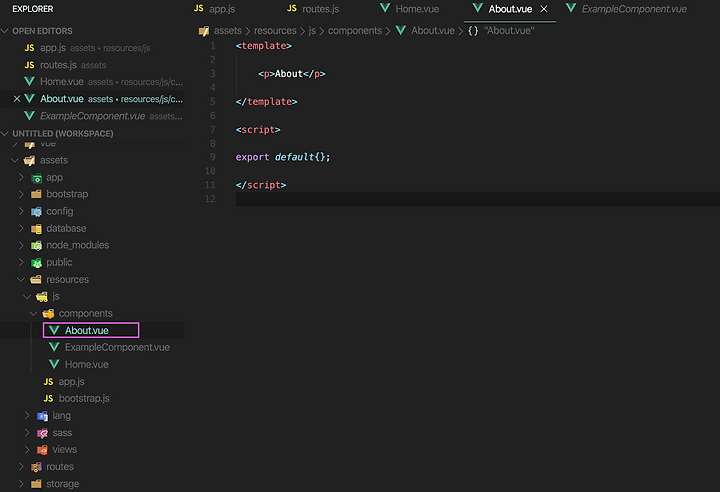Select the About.vue active tab label
Viewport: 720px width, 492px height.
point(510,9)
